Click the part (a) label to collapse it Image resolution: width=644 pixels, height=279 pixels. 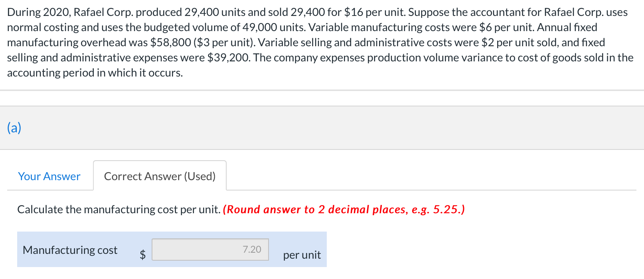pyautogui.click(x=13, y=128)
